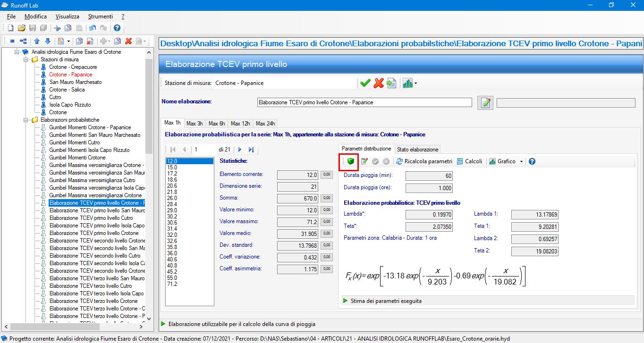Click the Durata pioggia (min) field
This screenshot has height=343, width=644.
429,176
